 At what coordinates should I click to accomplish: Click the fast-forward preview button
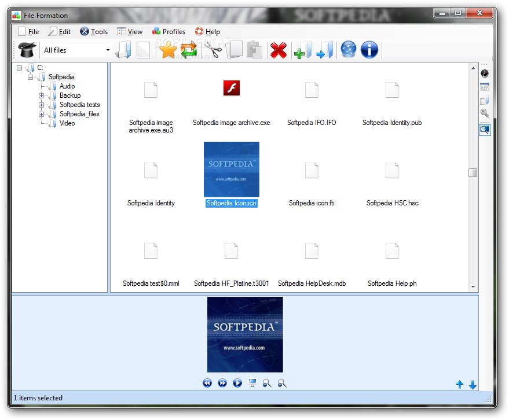click(222, 383)
